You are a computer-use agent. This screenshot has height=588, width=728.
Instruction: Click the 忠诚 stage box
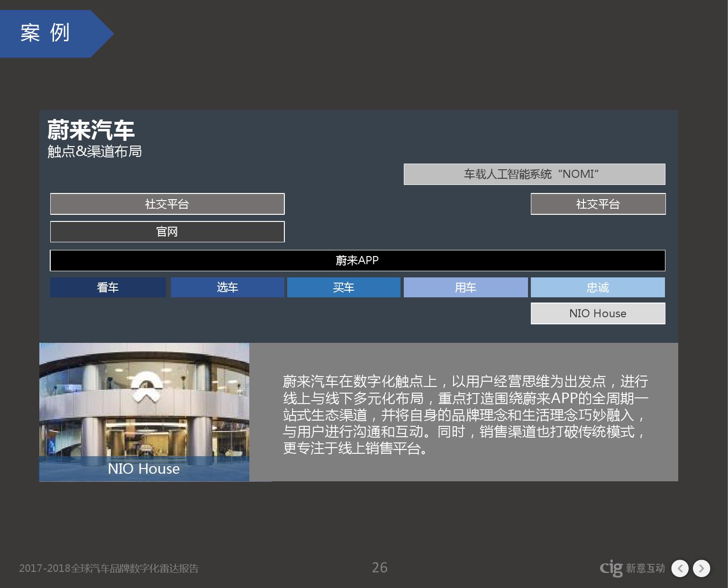pyautogui.click(x=598, y=287)
